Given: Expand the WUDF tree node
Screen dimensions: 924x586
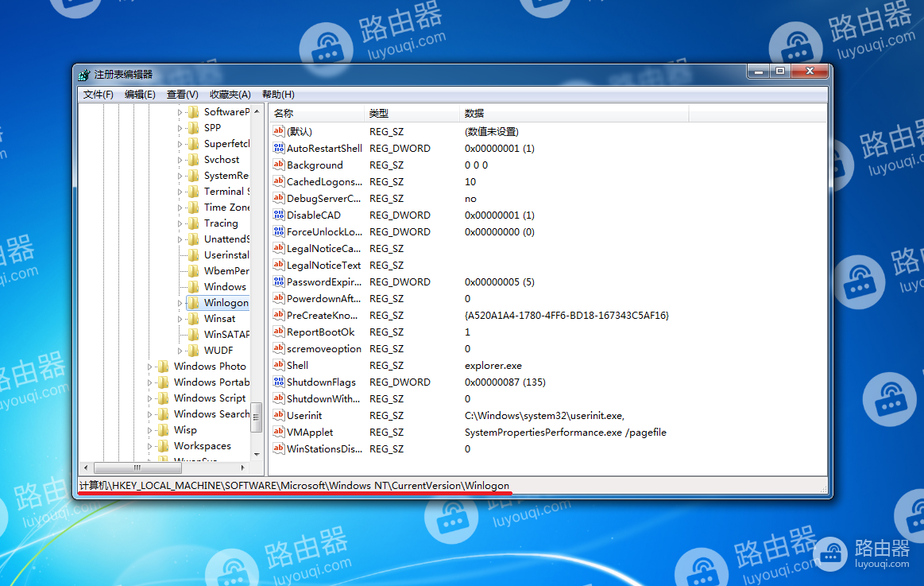Looking at the screenshot, I should click(x=180, y=351).
